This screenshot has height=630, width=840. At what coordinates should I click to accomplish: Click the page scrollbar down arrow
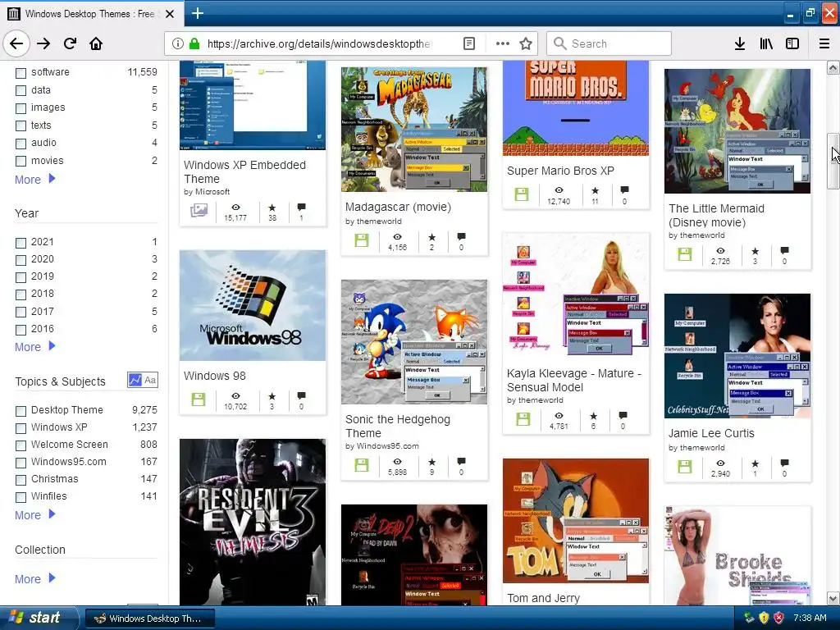tap(833, 598)
